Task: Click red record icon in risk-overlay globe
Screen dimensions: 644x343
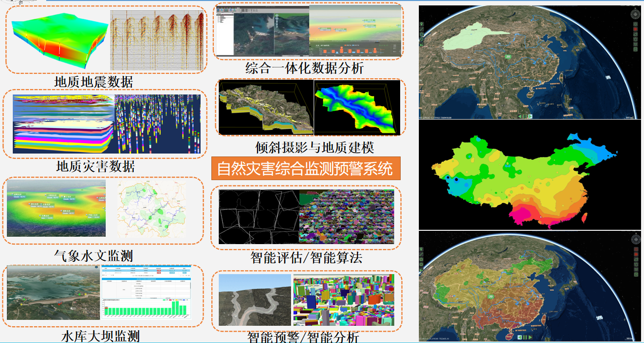Action: coord(636,254)
